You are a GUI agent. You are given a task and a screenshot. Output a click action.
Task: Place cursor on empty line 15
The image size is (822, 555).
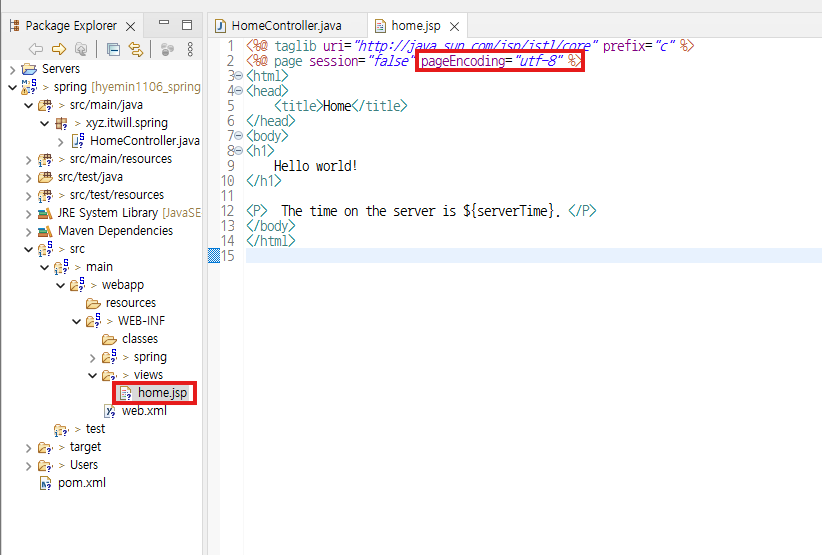pyautogui.click(x=532, y=256)
